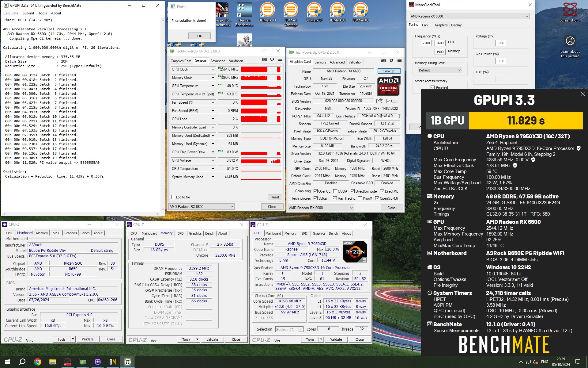Open File Explorer from taskbar

pos(52,362)
